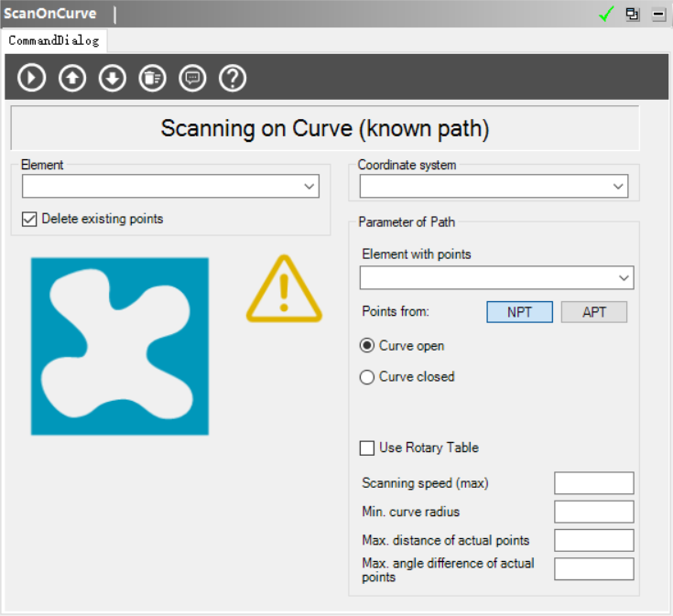Screen dimensions: 673x616
Task: Enable the Use Rotary Table checkbox
Action: [367, 448]
